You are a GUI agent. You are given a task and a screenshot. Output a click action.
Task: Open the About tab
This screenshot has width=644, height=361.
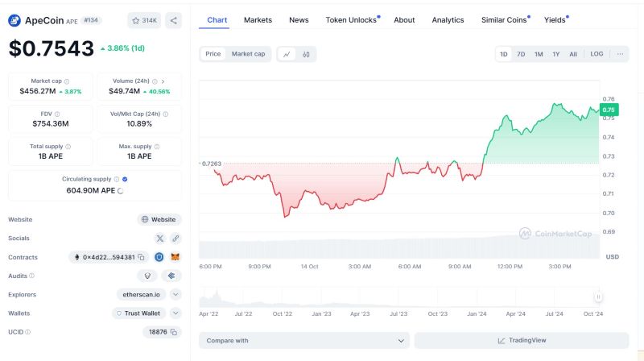tap(404, 19)
